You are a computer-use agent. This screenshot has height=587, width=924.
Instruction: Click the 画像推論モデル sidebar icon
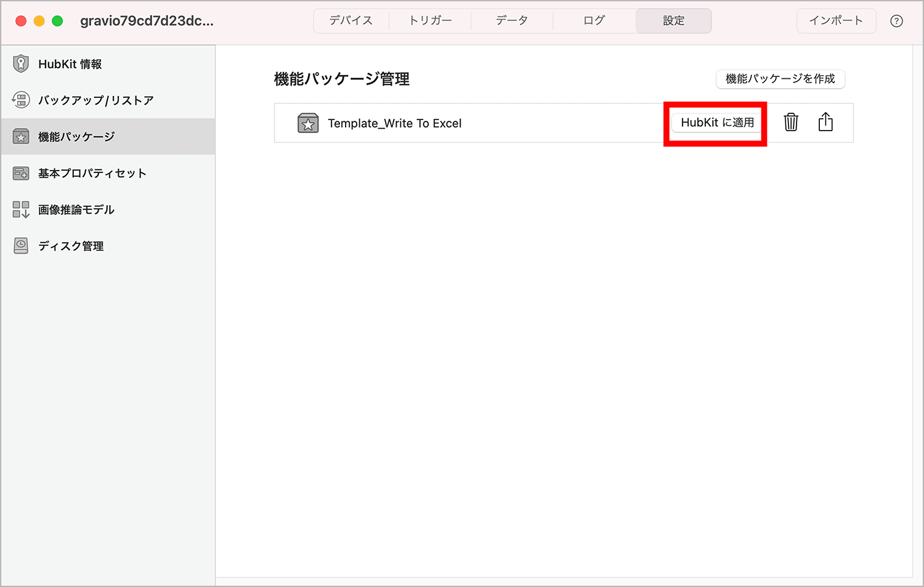[21, 209]
